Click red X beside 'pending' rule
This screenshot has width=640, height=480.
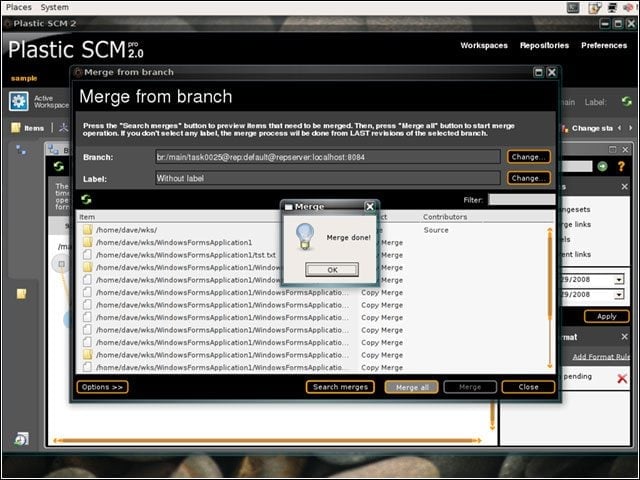(622, 378)
